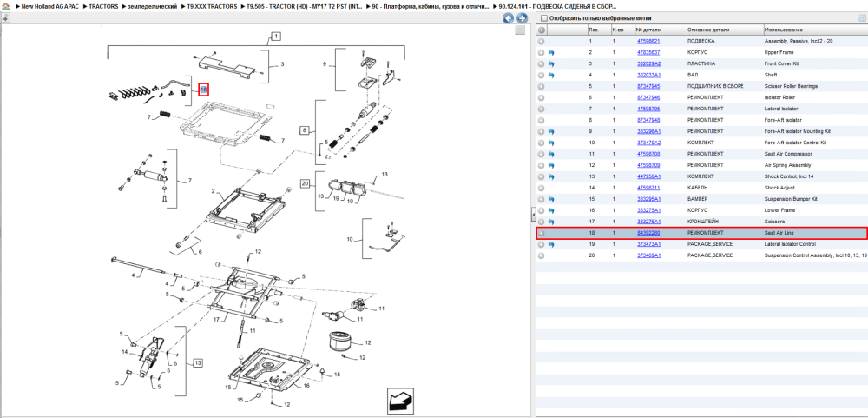Click the blue arrow icon for Upper Frame
The image size is (868, 418).
(x=551, y=53)
